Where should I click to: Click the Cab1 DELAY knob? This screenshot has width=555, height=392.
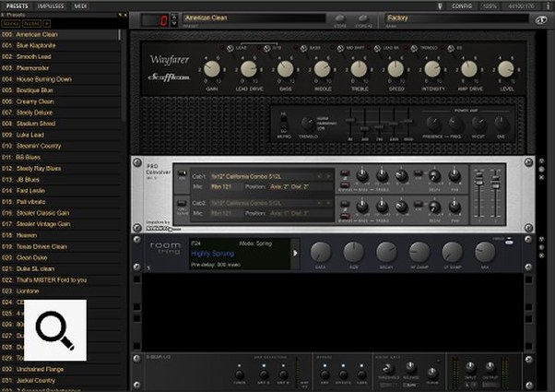tap(434, 175)
